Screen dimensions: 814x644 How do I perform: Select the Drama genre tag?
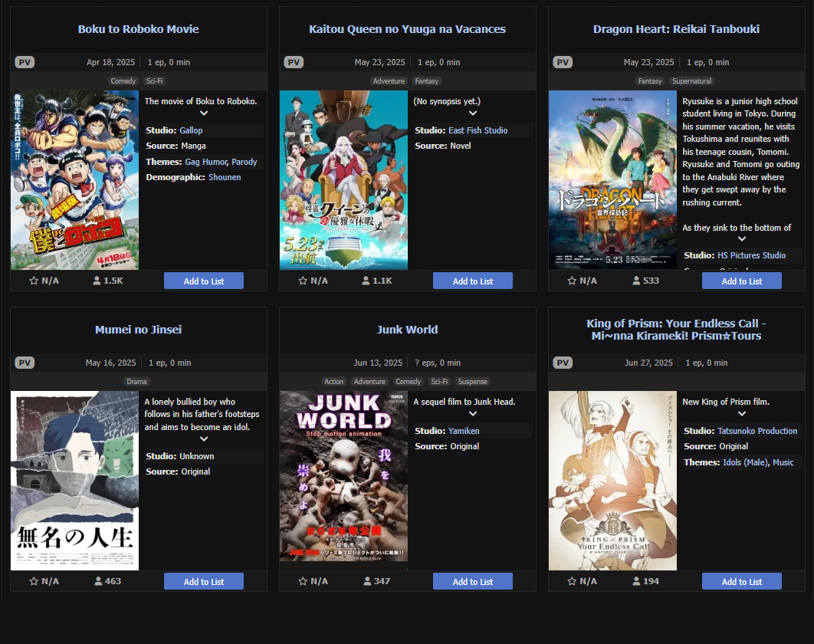click(x=136, y=382)
